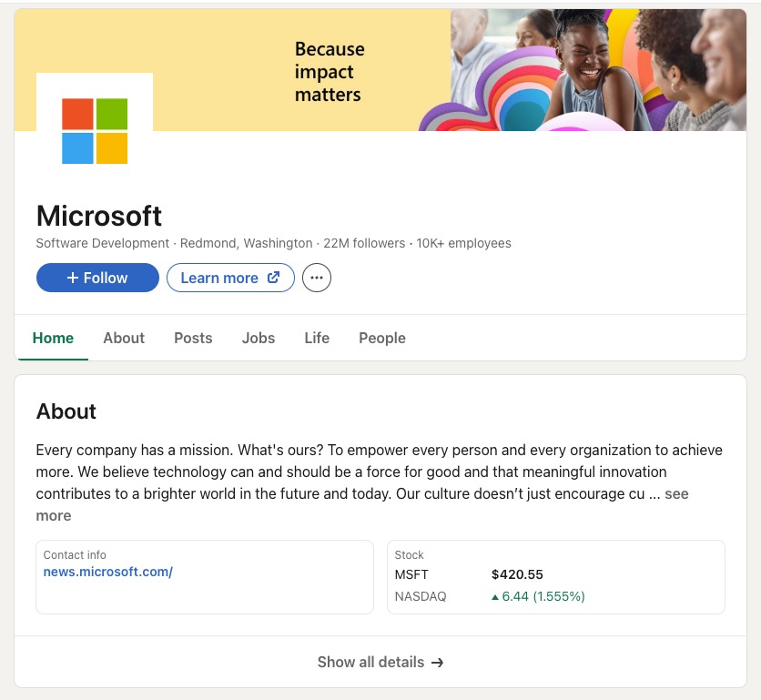761x700 pixels.
Task: Open the More options ellipsis menu
Action: coord(317,278)
